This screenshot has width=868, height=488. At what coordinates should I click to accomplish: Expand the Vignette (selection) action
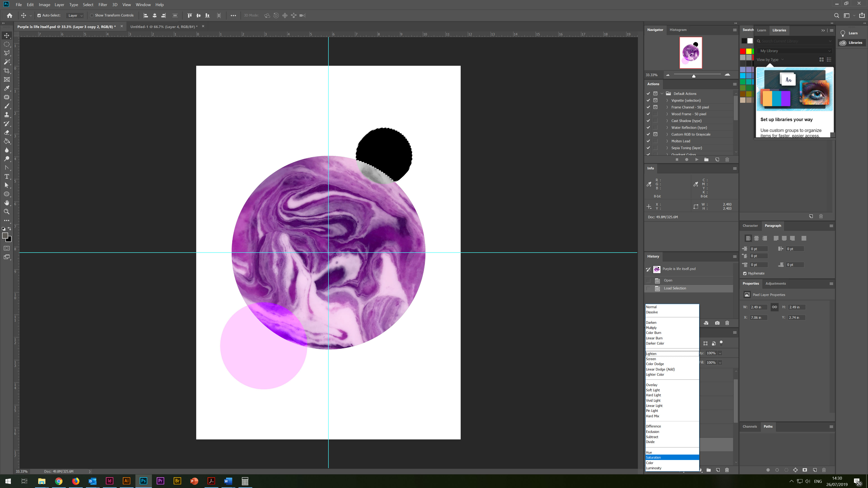[x=667, y=100]
